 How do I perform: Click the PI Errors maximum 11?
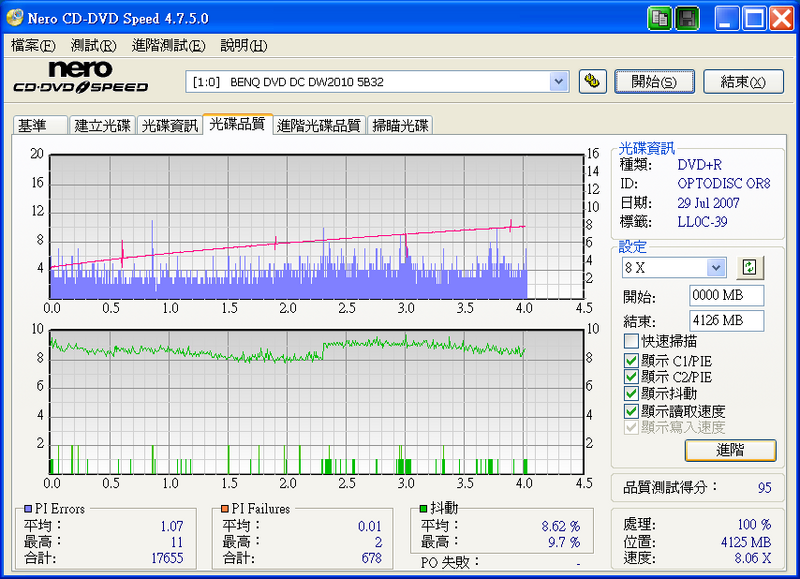177,542
